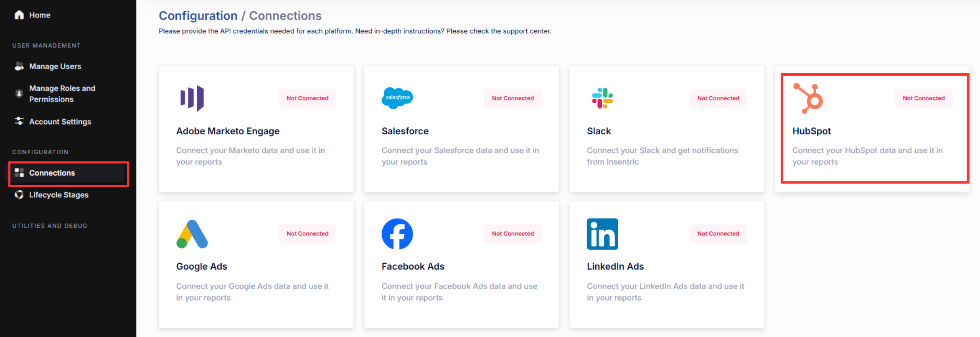Click the Adobe Marketo Engage logo icon
This screenshot has width=980, height=337.
(192, 98)
